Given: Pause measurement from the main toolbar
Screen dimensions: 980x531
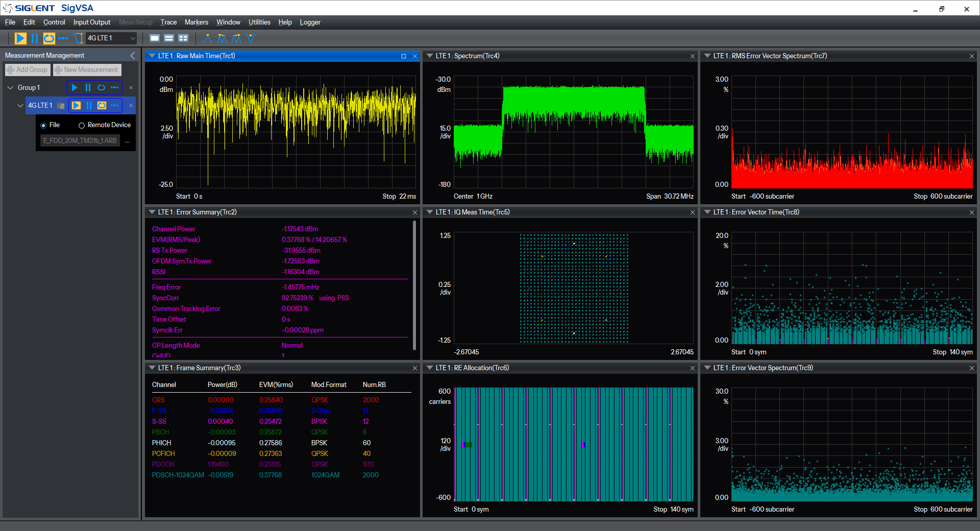Looking at the screenshot, I should [x=35, y=38].
